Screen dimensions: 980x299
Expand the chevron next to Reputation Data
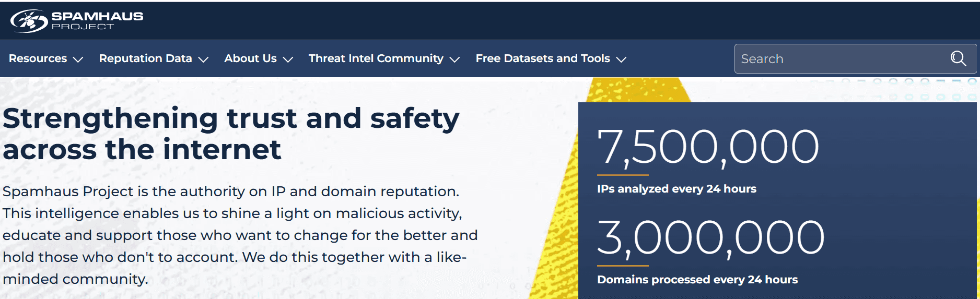coord(203,59)
